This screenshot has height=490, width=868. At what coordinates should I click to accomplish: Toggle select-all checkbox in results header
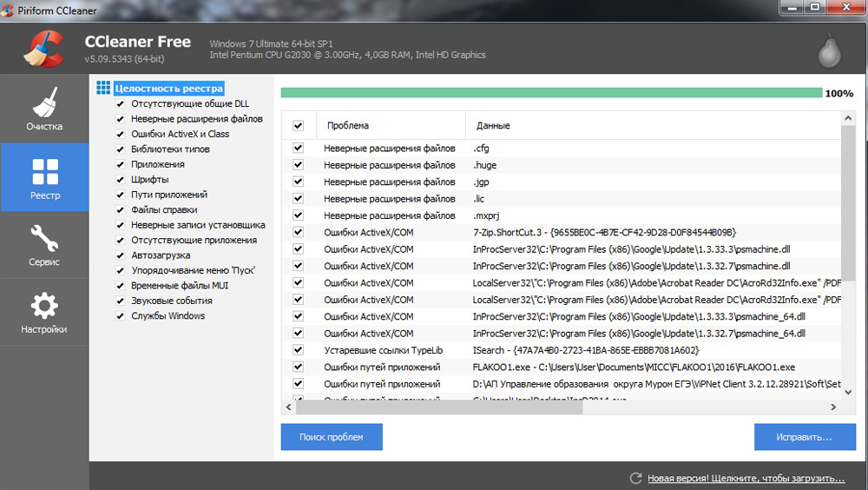298,125
